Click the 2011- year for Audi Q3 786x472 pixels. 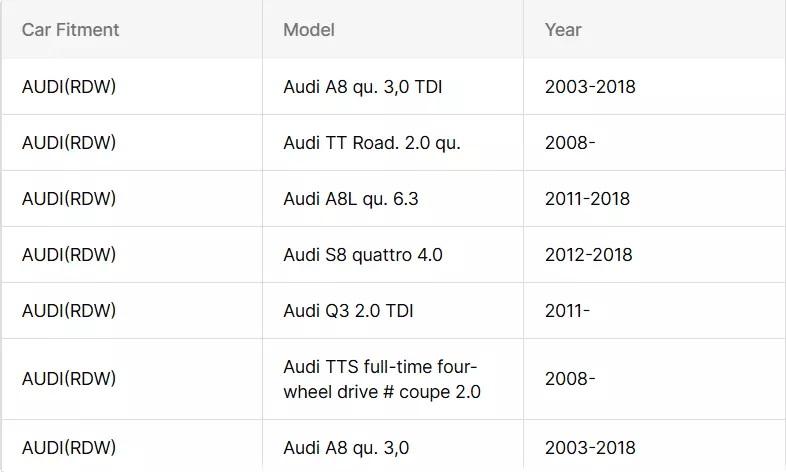point(567,311)
